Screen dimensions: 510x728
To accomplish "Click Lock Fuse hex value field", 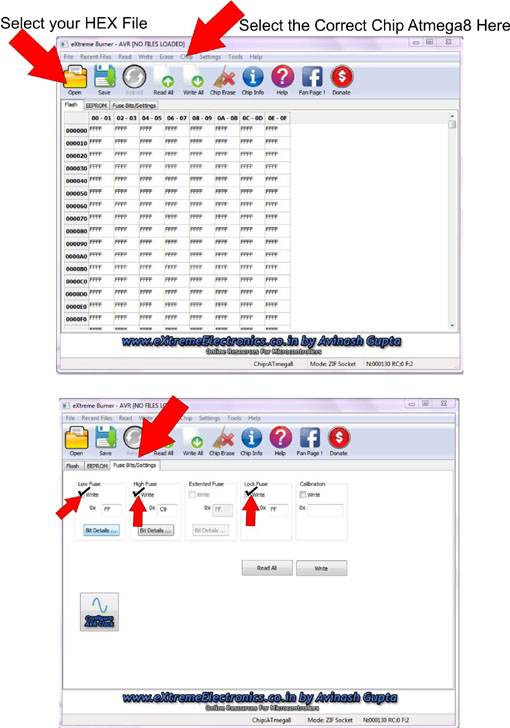I will pos(278,510).
